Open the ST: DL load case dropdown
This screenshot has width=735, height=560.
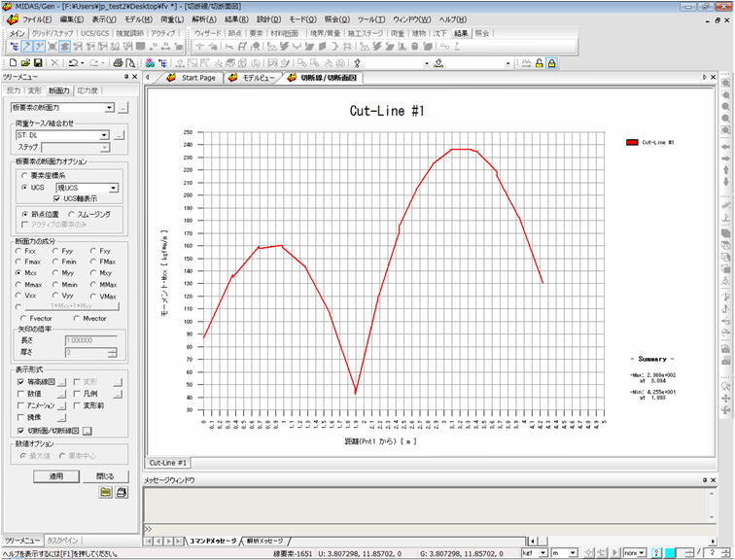point(104,135)
